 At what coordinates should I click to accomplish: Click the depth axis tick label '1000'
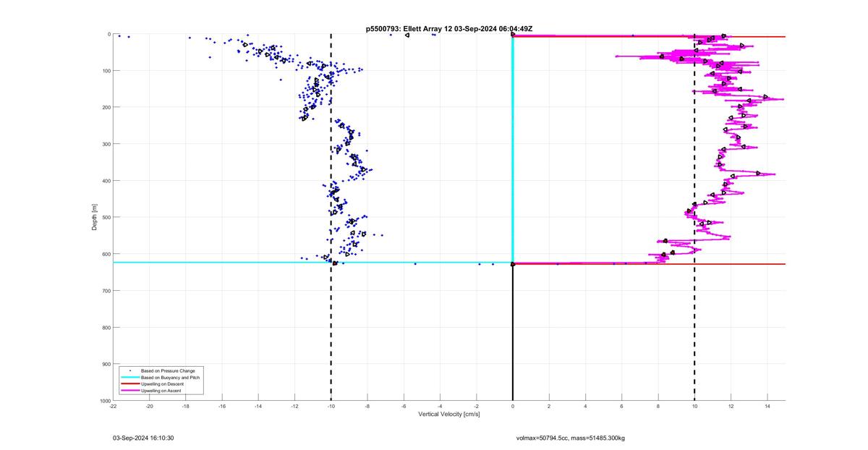pos(103,400)
